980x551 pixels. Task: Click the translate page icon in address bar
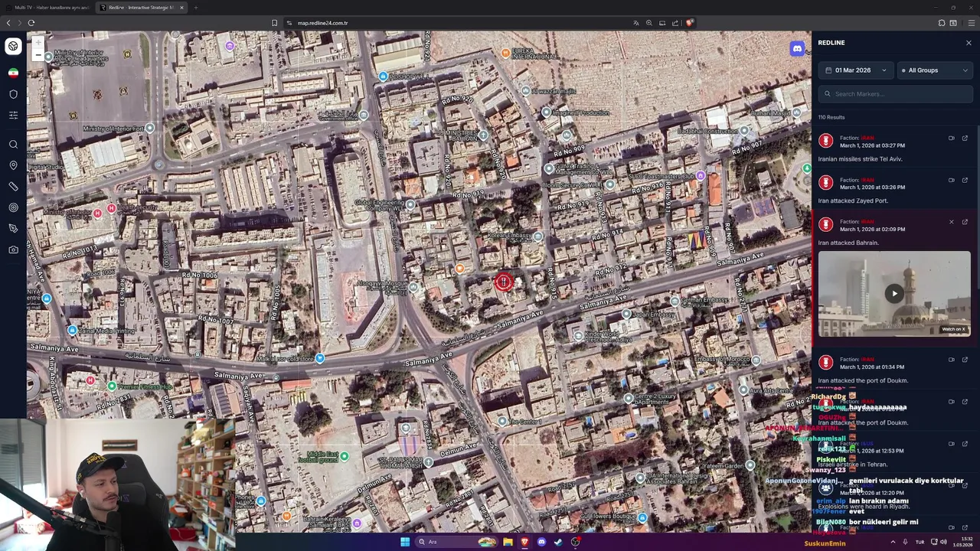point(635,23)
